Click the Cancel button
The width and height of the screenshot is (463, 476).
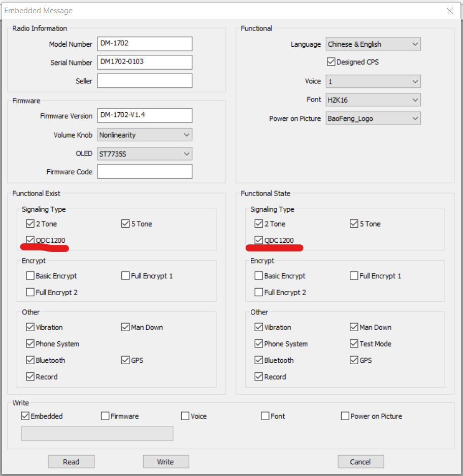pos(361,462)
